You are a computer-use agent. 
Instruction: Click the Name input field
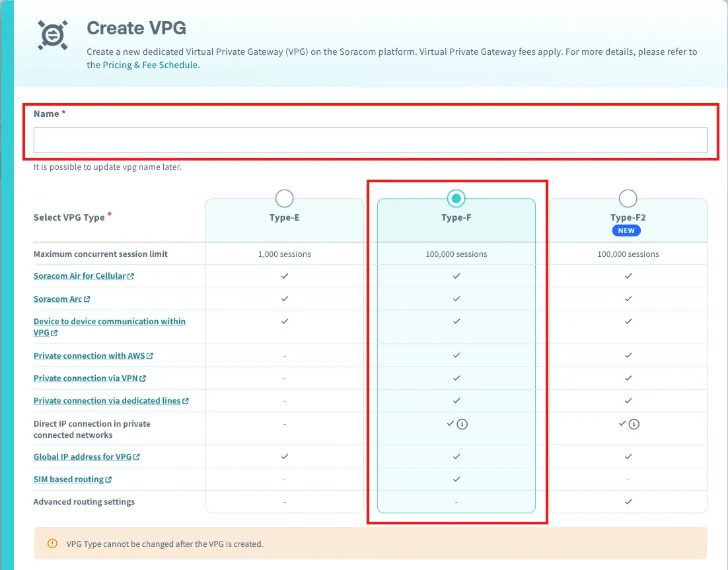coord(370,140)
